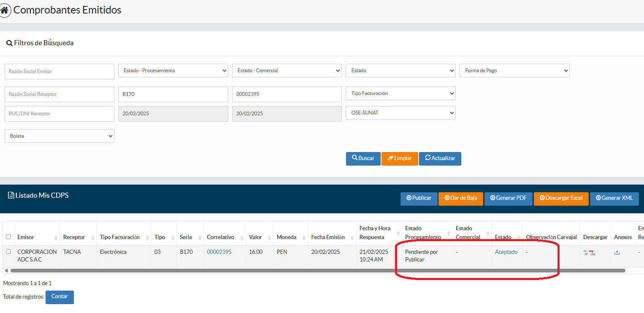Open correlativo link 00002395 in table

coord(219,252)
